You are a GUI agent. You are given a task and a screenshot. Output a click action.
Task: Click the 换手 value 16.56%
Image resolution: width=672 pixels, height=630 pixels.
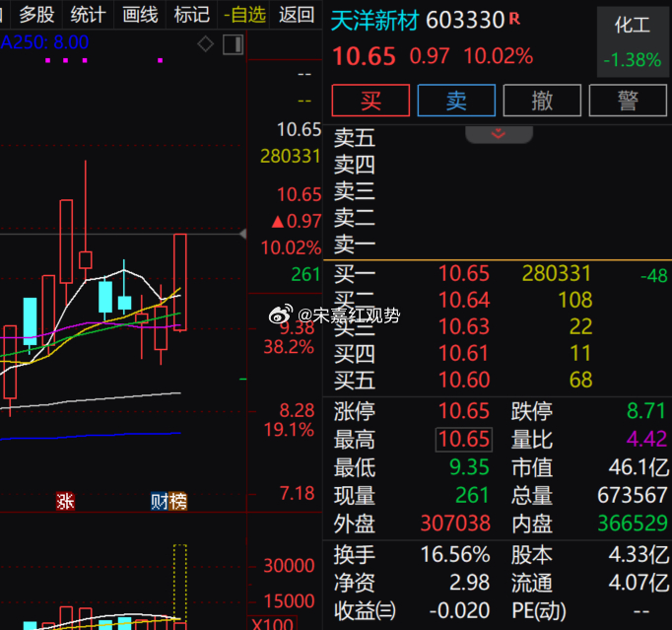[455, 554]
